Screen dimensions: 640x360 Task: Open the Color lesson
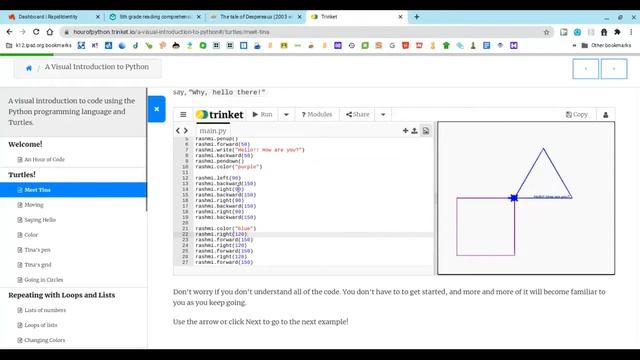[x=31, y=235]
